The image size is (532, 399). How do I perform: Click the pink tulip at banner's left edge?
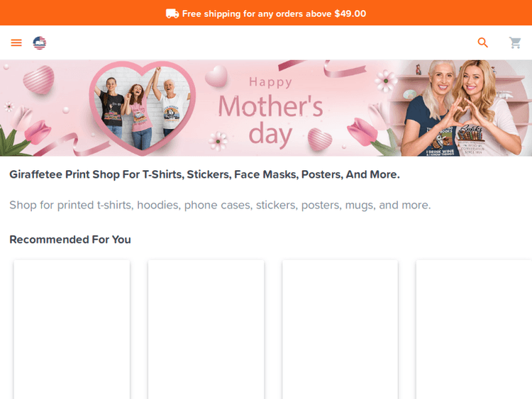tap(35, 133)
